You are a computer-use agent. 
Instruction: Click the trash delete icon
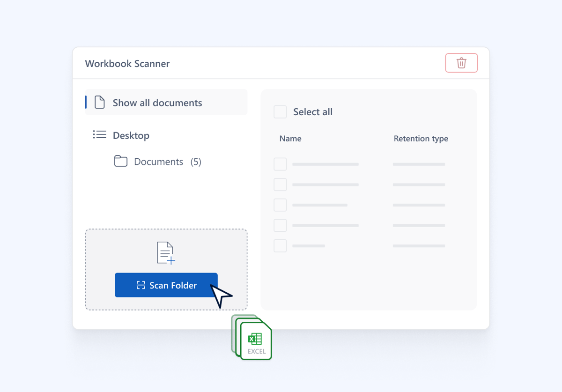coord(461,62)
